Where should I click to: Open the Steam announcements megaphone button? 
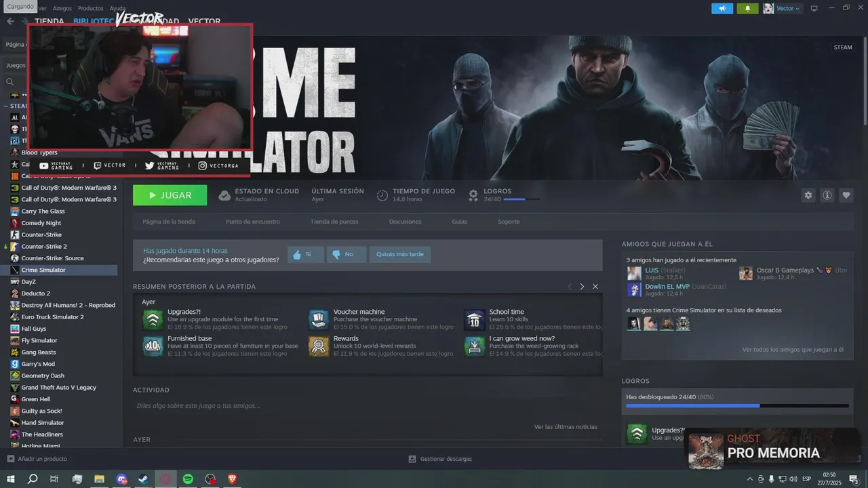pyautogui.click(x=722, y=8)
